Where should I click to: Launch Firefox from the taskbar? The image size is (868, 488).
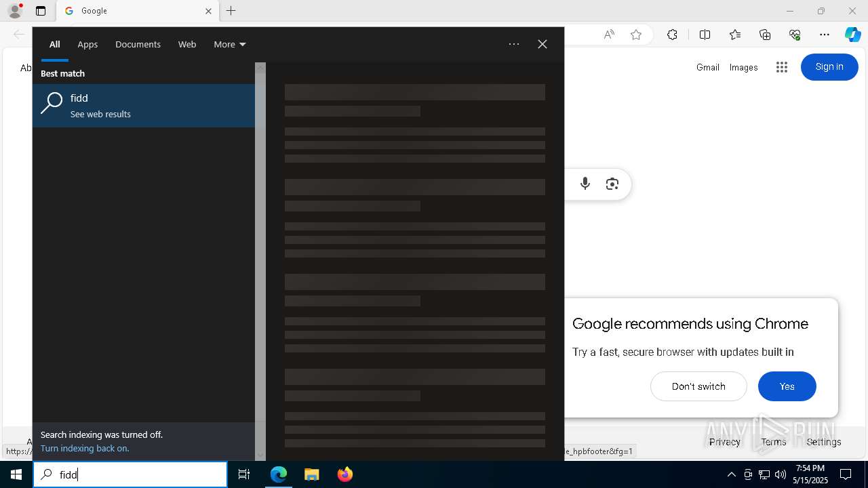click(x=345, y=474)
